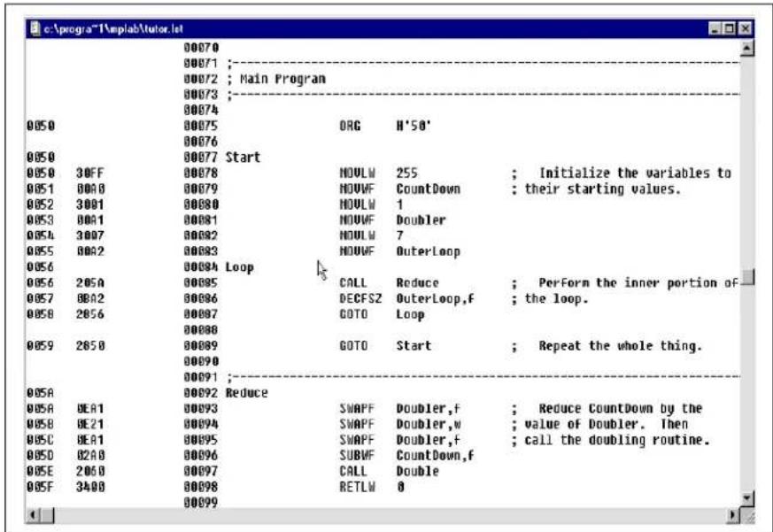Image resolution: width=773 pixels, height=532 pixels.
Task: Click the opcode 3400
Action: click(90, 487)
